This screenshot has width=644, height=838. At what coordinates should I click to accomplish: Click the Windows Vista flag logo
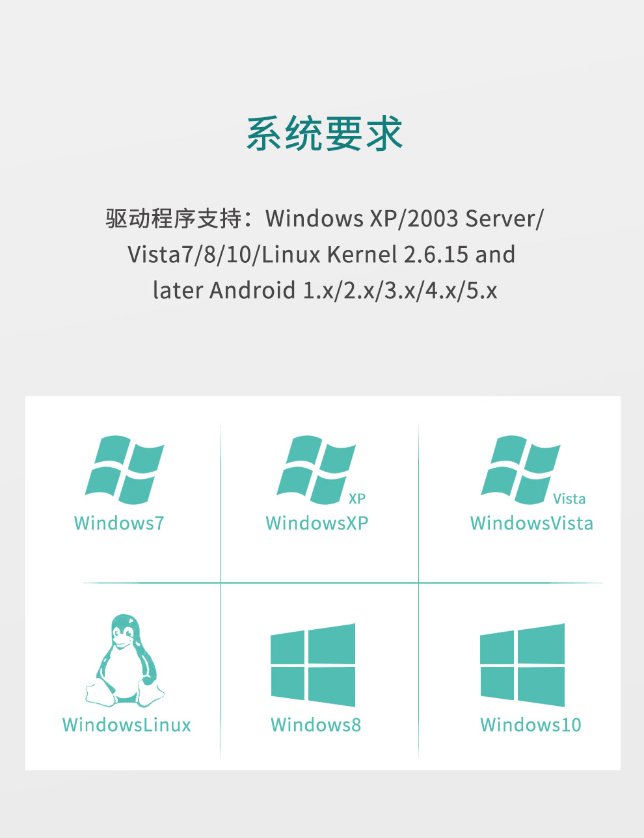520,470
